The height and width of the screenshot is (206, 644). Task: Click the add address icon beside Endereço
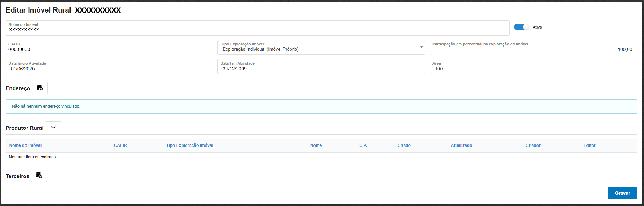point(40,88)
